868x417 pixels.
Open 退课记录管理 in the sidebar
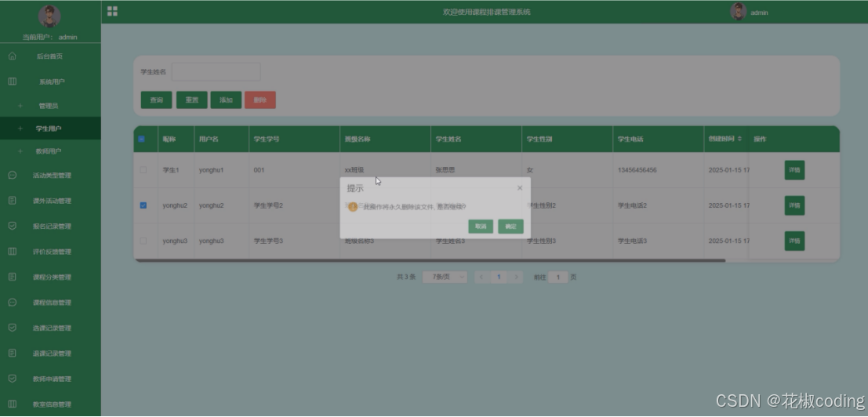50,354
